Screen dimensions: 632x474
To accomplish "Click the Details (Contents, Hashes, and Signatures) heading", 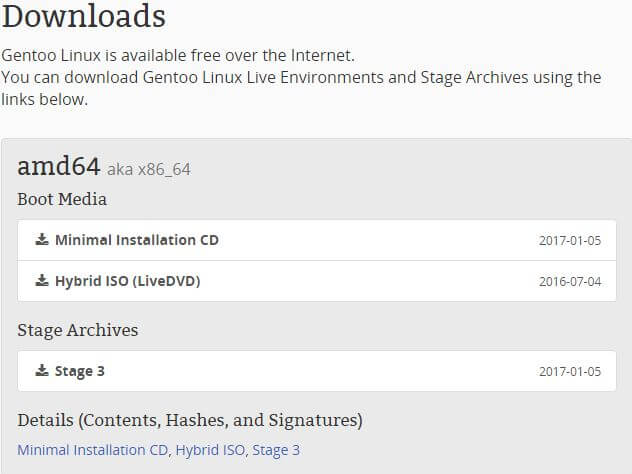I will tap(190, 420).
